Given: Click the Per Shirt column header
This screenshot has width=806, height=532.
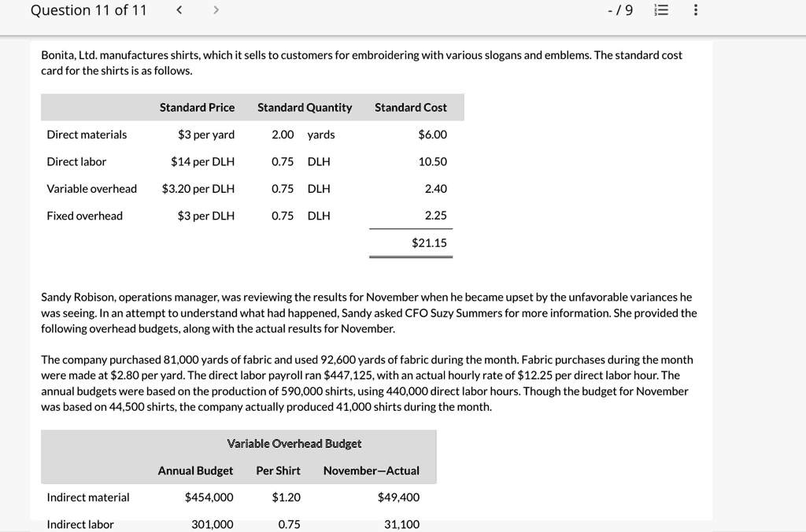Looking at the screenshot, I should coord(278,471).
